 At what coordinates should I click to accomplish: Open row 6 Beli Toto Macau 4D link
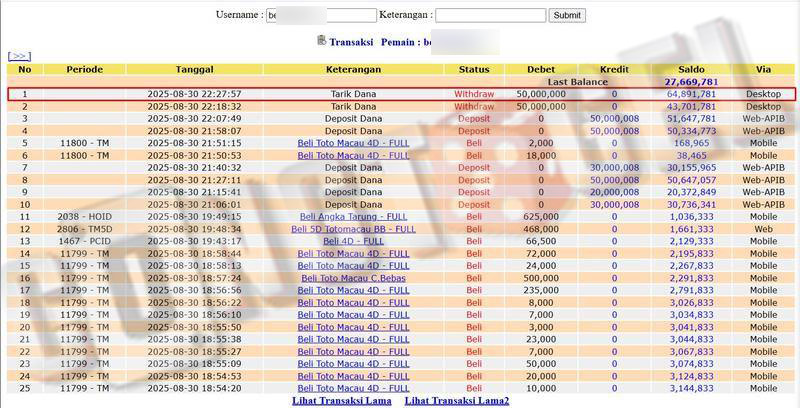click(353, 155)
